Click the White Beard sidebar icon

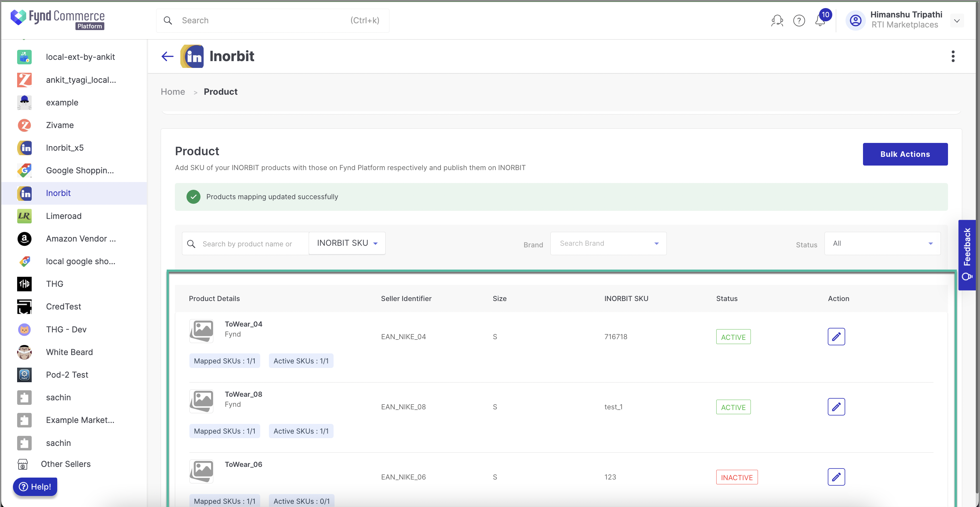24,352
